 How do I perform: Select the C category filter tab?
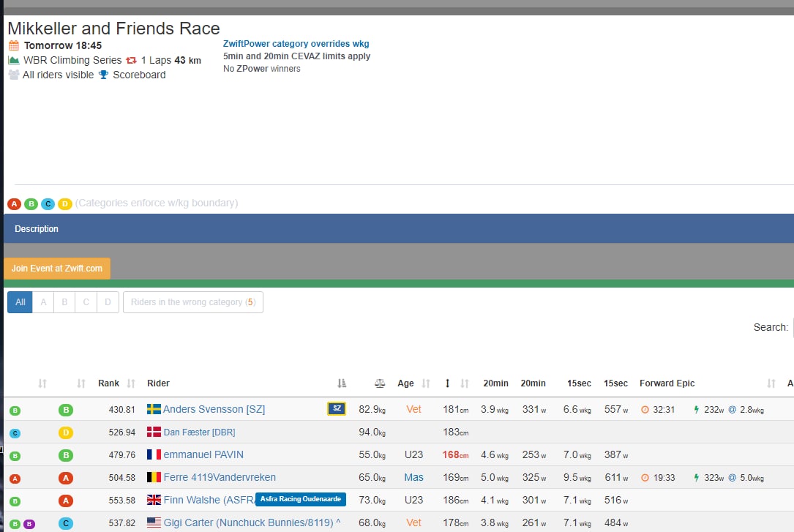click(x=86, y=302)
